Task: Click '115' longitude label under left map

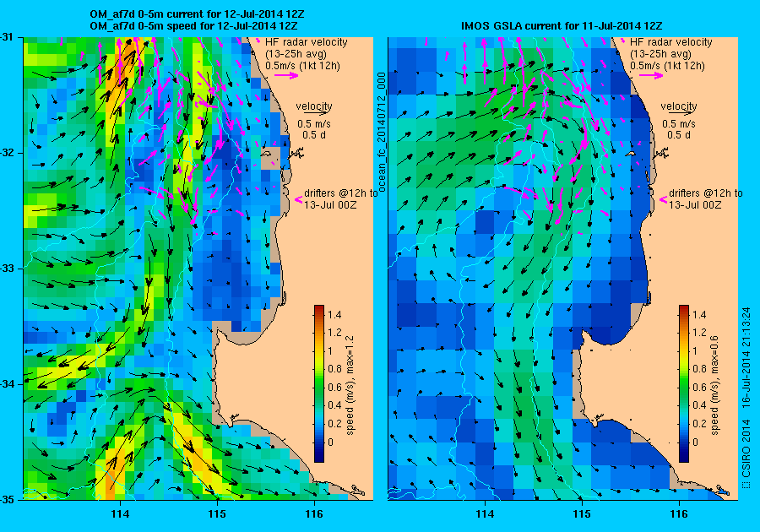Action: click(217, 514)
